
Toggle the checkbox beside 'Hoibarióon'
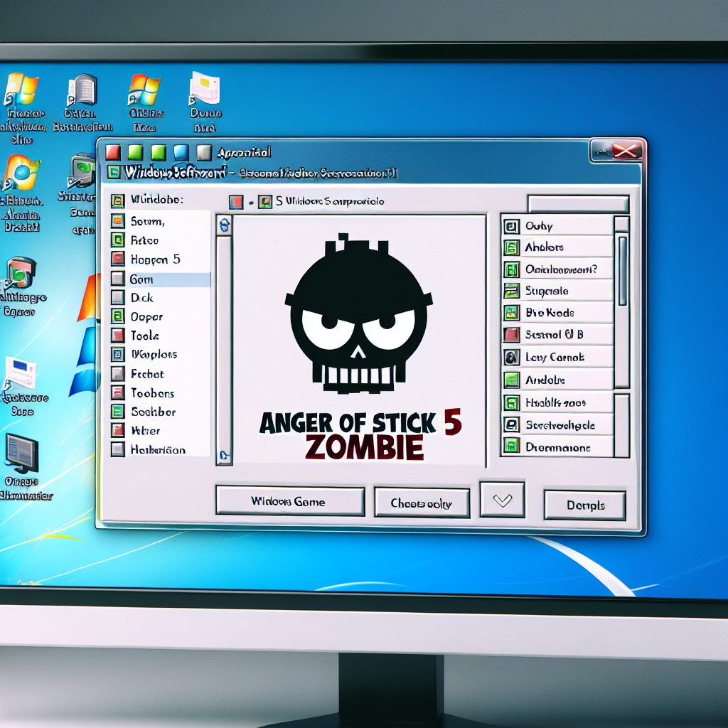coord(118,449)
